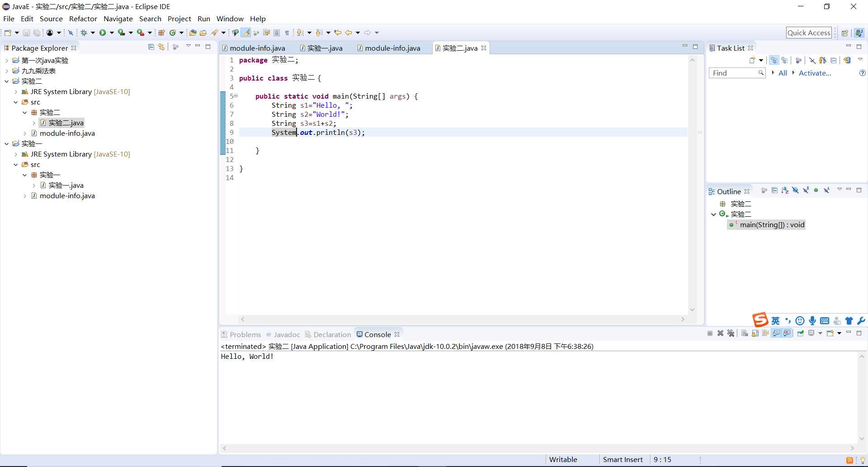Click Remove Launch X icon in Console
This screenshot has width=868, height=467.
721,334
